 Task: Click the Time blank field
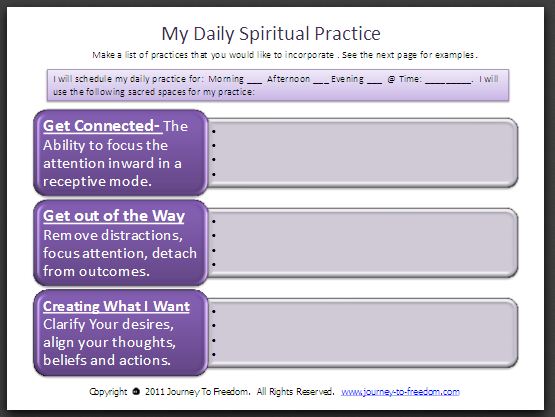coord(448,82)
